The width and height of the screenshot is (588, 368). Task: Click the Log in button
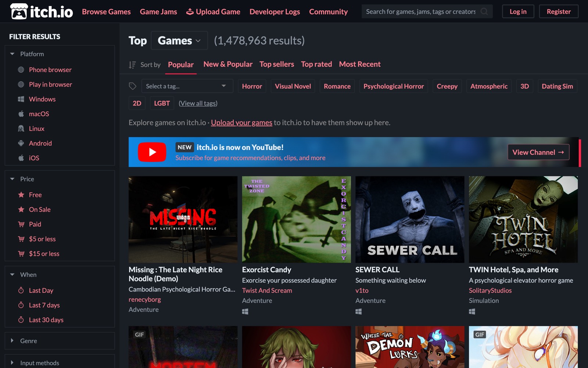pos(518,11)
